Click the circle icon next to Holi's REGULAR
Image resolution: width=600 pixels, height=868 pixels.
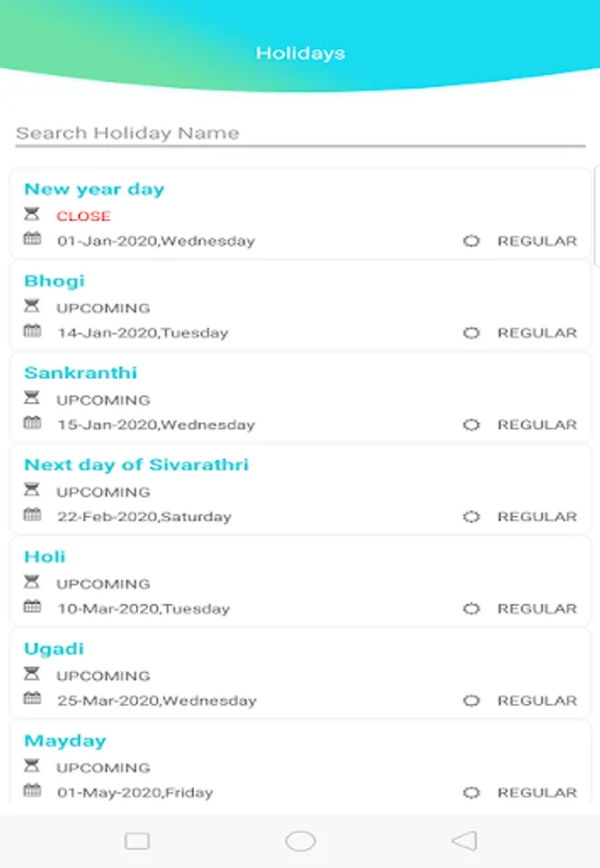pos(471,609)
